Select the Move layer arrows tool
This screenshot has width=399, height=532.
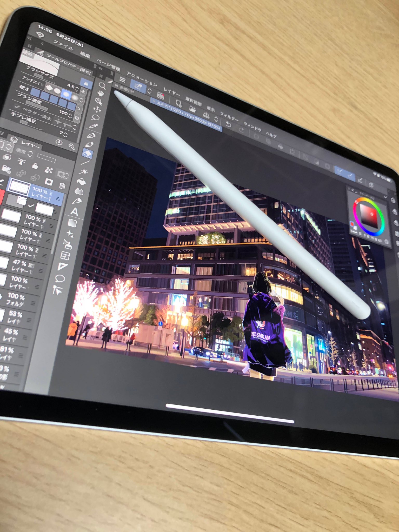coord(97,109)
